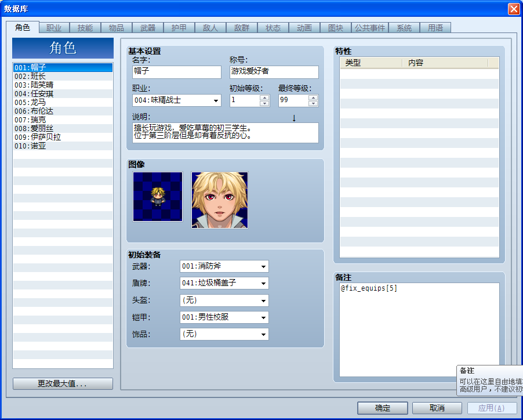Expand the 饰品 accessory dropdown
The width and height of the screenshot is (523, 420).
224,334
